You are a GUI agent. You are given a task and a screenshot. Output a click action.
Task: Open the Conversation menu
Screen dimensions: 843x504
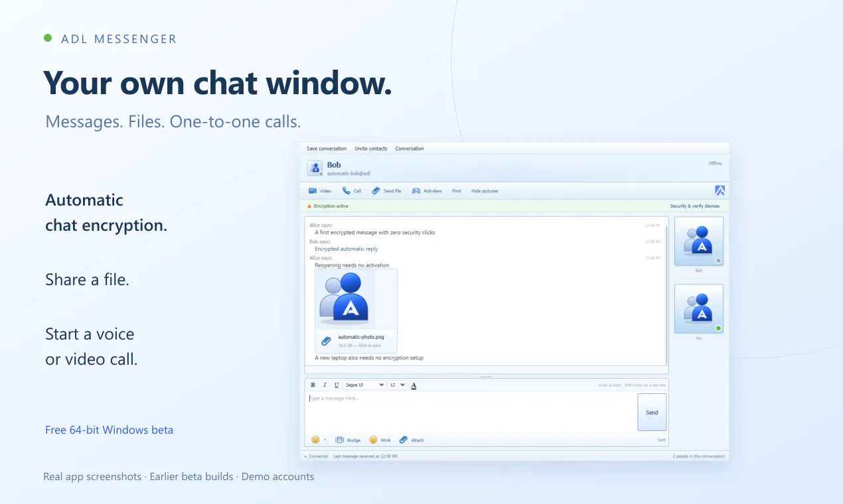point(410,149)
